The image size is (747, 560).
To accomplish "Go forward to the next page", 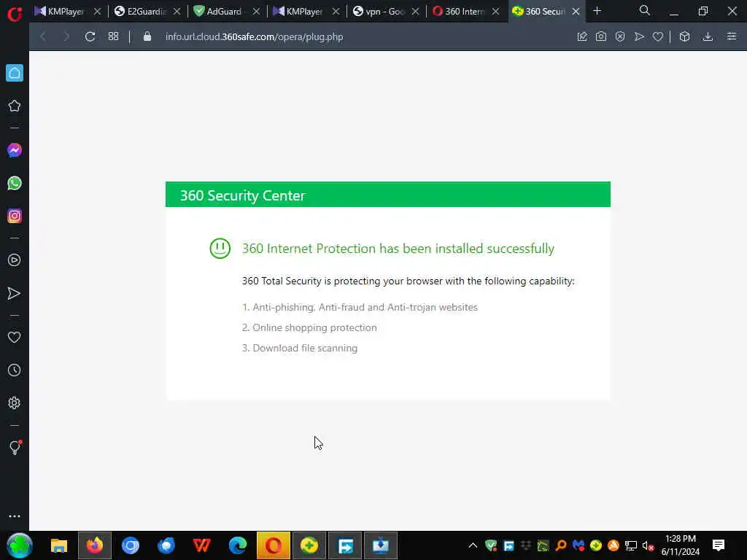I will pyautogui.click(x=66, y=36).
